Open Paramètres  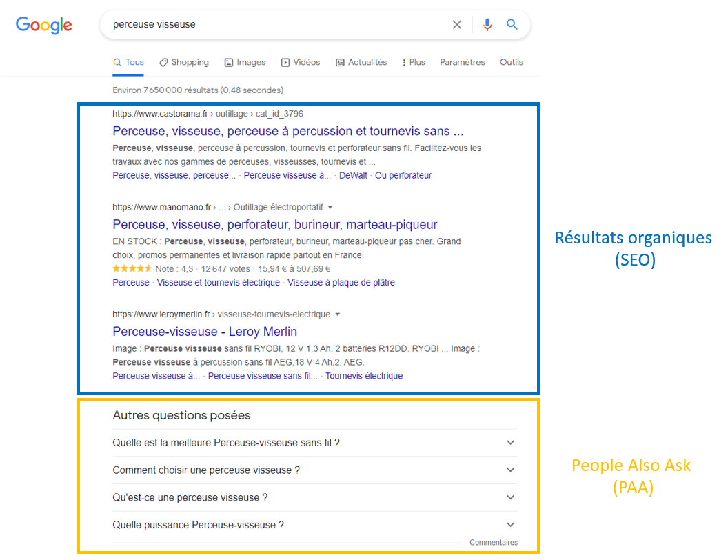(463, 62)
